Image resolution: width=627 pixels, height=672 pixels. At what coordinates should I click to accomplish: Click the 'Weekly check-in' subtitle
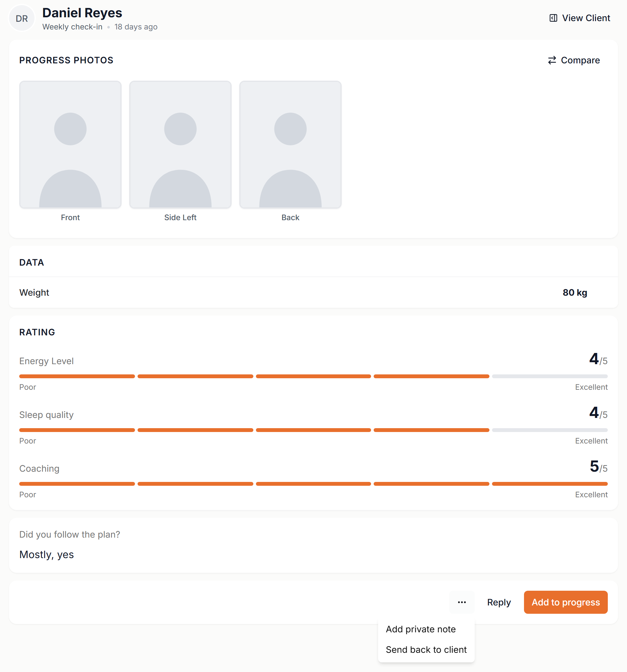[72, 27]
